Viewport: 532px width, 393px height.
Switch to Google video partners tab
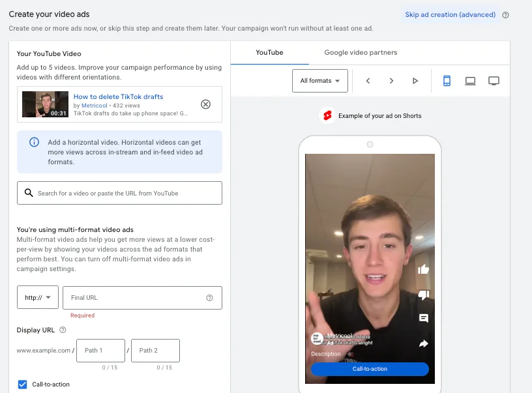361,53
